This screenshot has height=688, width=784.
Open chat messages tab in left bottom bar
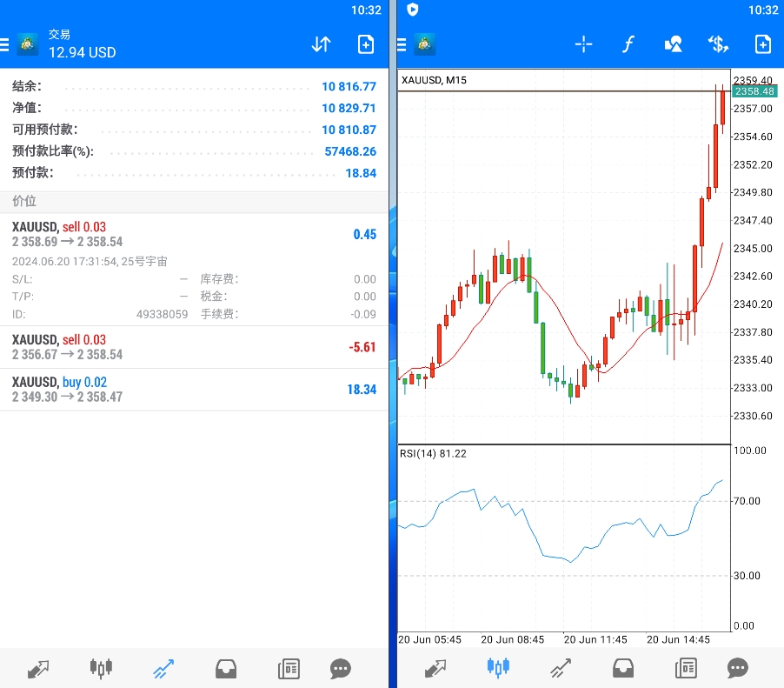pos(341,669)
